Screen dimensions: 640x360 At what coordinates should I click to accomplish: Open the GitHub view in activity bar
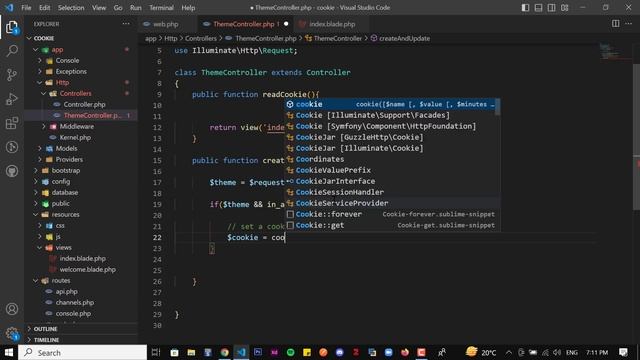click(12, 171)
